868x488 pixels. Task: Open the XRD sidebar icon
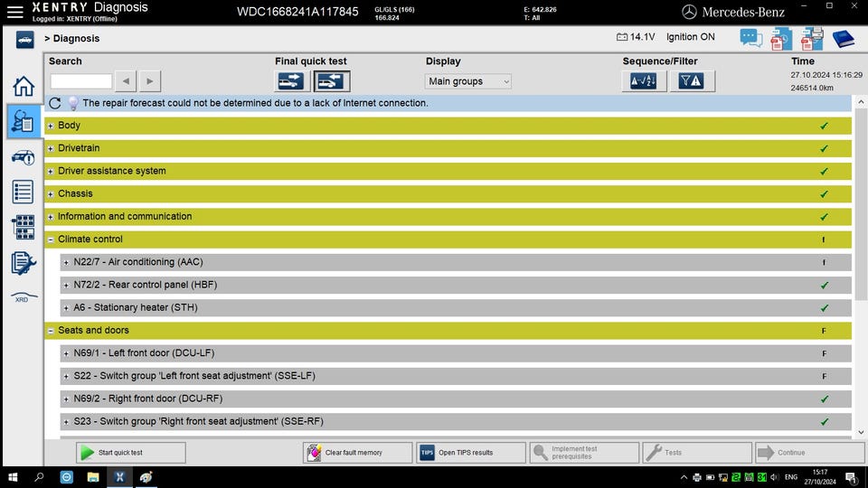(24, 297)
